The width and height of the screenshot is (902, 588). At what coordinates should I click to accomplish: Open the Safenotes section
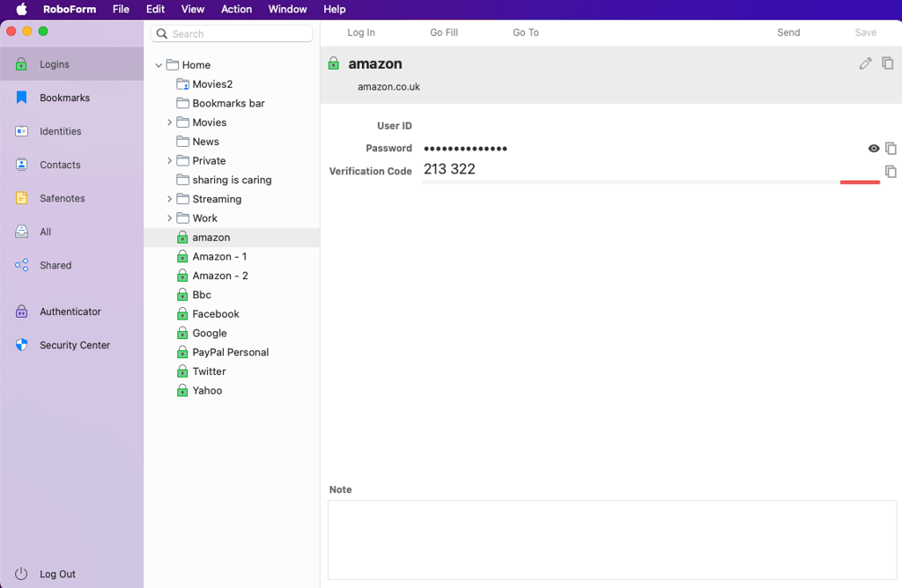(x=71, y=198)
